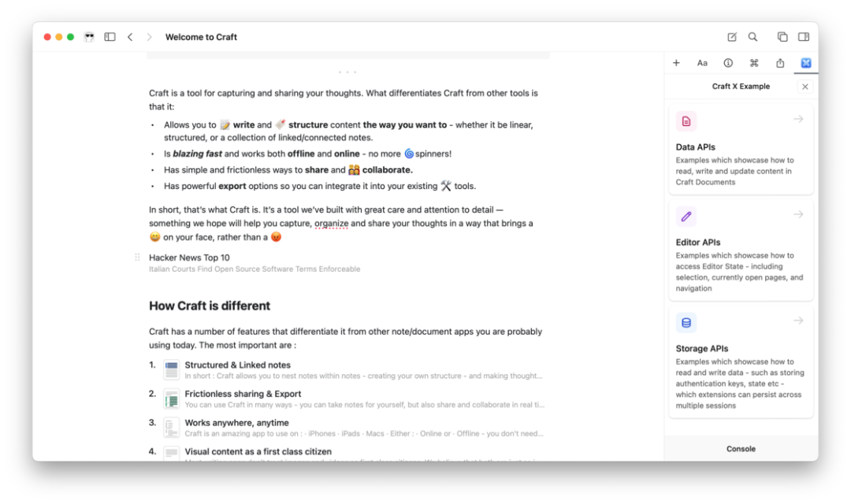Open the share/export tab
Viewport: 851px width, 504px height.
coord(780,63)
